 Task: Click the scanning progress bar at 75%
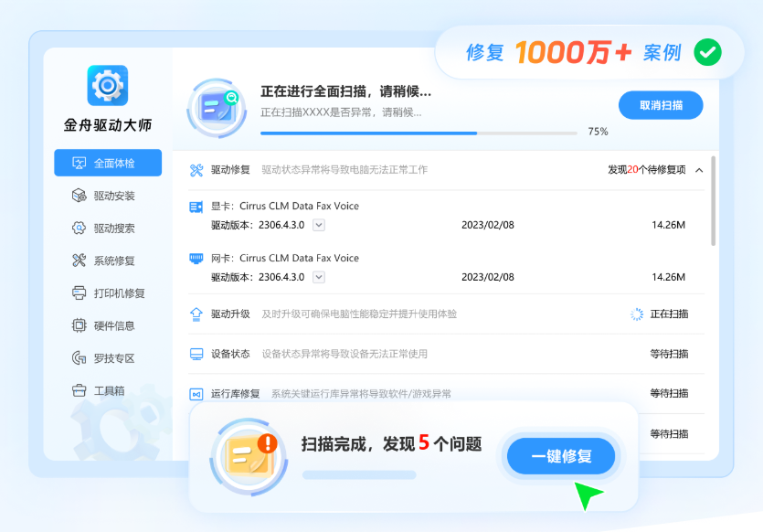(419, 133)
